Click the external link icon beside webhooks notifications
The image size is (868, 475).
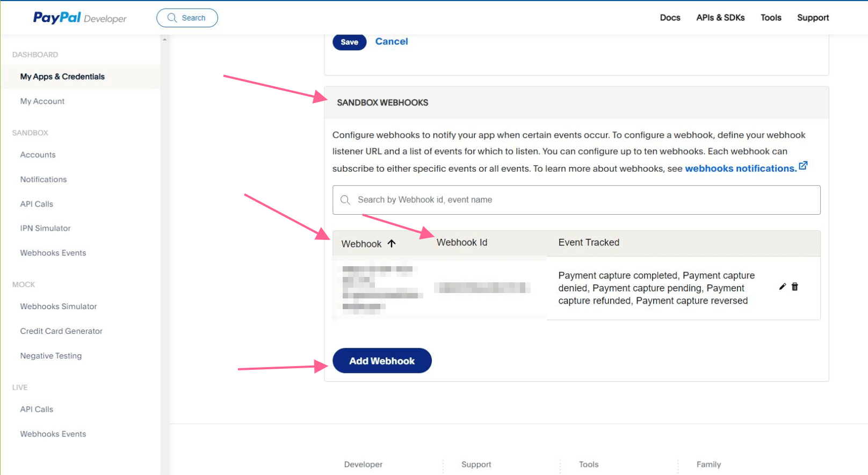(x=803, y=166)
